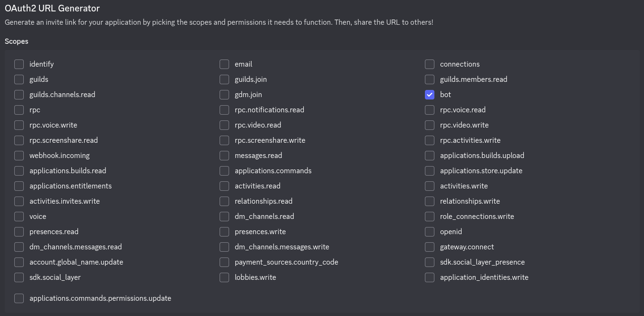Enable the payment_sources.country_code scope
This screenshot has width=644, height=316.
224,262
